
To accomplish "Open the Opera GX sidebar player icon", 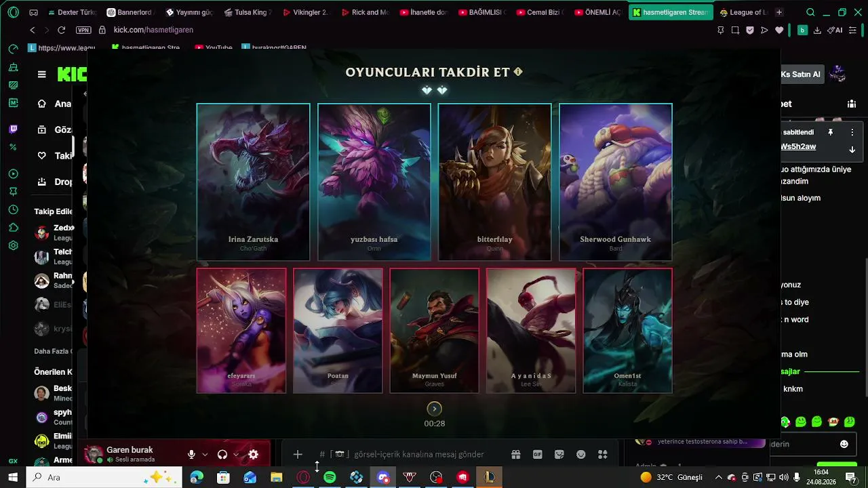I will pyautogui.click(x=13, y=174).
